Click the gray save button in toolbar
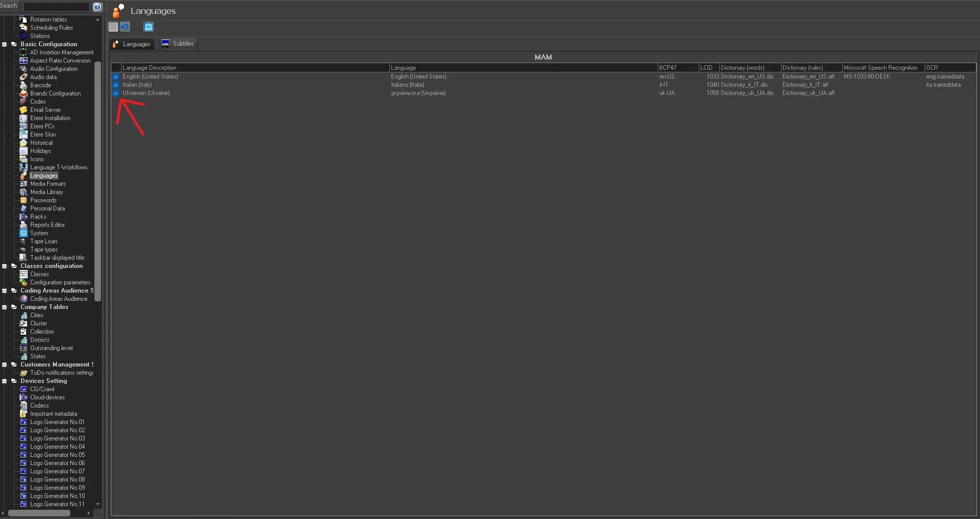 click(x=113, y=27)
